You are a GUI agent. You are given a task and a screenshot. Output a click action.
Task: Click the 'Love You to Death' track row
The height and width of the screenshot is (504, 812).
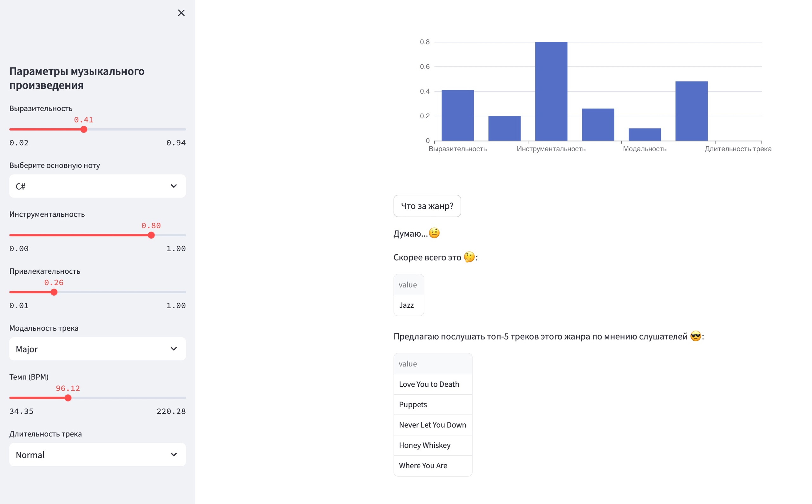click(x=433, y=384)
